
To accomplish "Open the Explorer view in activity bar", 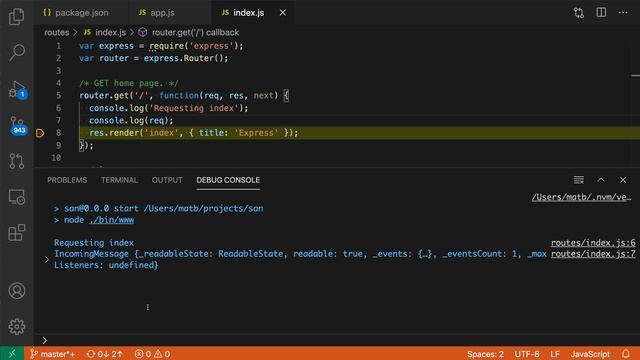I will pos(17,17).
